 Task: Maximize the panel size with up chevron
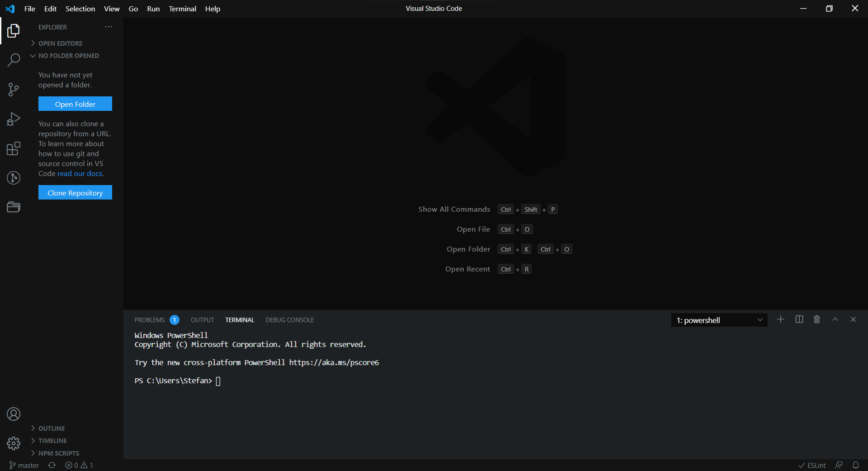coord(835,319)
